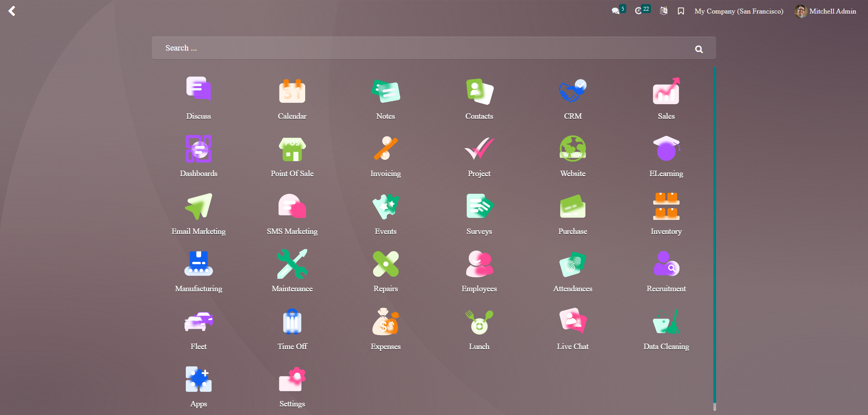Open the Maintenance app
The height and width of the screenshot is (415, 868).
pyautogui.click(x=292, y=270)
